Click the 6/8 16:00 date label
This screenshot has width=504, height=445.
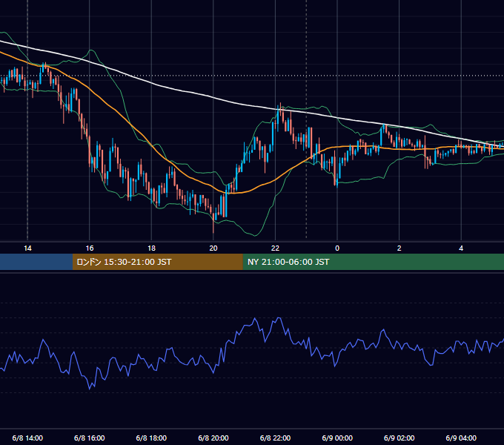pyautogui.click(x=90, y=438)
